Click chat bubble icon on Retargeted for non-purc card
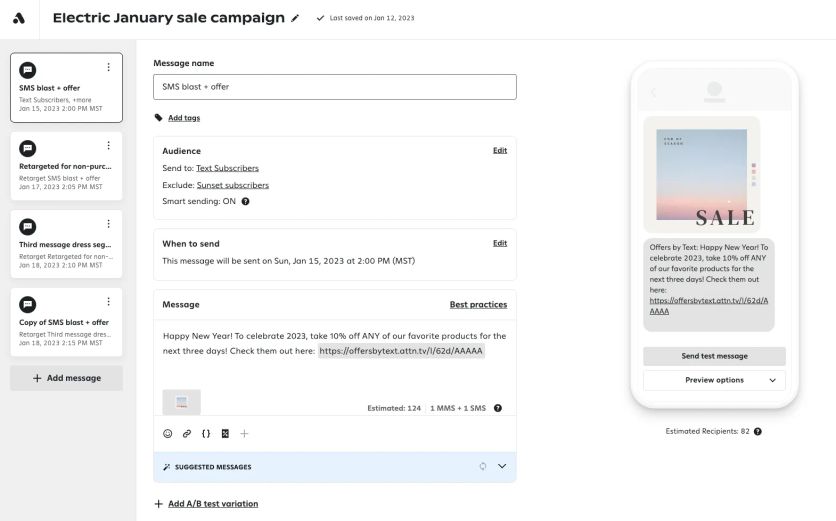The height and width of the screenshot is (521, 836). tap(28, 148)
